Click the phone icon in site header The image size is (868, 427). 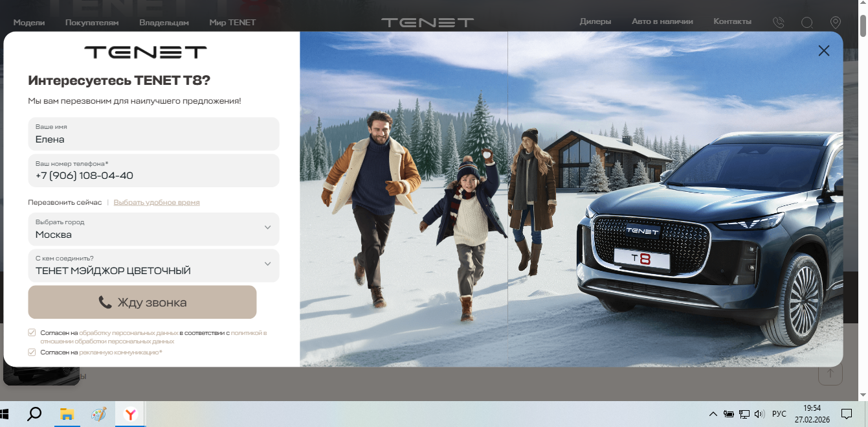pos(779,23)
